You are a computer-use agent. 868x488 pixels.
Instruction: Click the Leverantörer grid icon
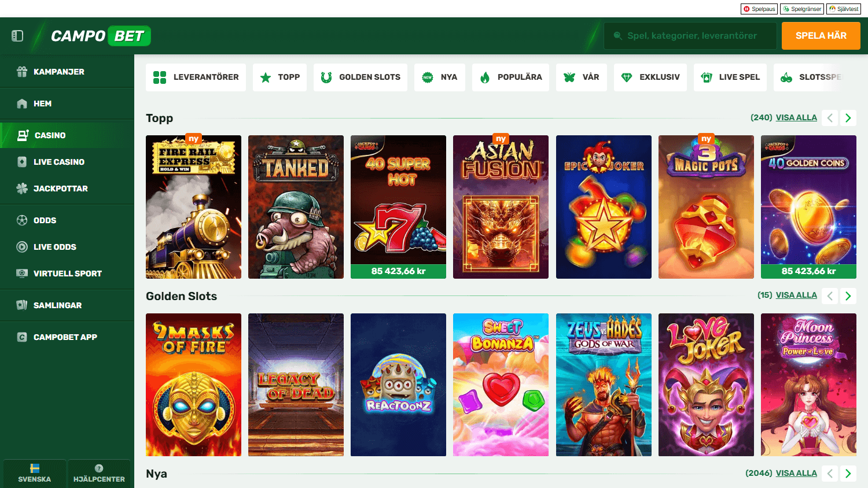tap(160, 77)
